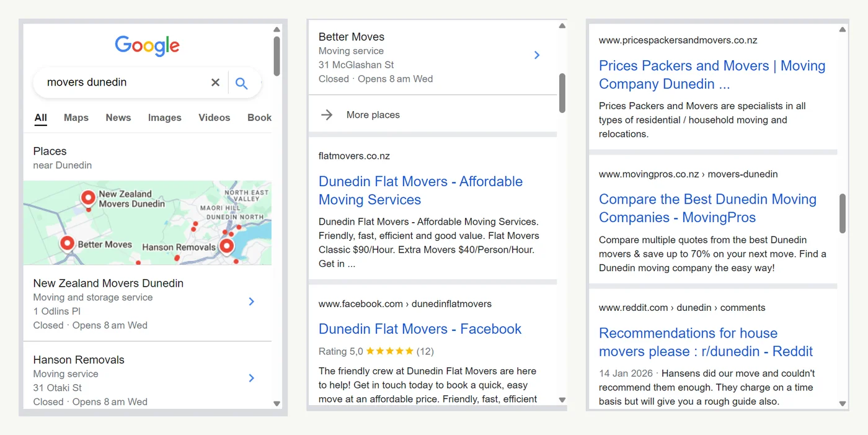
Task: Click More places link
Action: [x=373, y=115]
